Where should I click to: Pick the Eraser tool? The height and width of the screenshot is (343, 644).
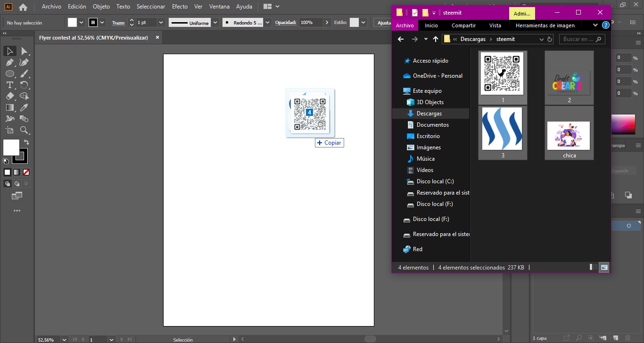(x=10, y=96)
